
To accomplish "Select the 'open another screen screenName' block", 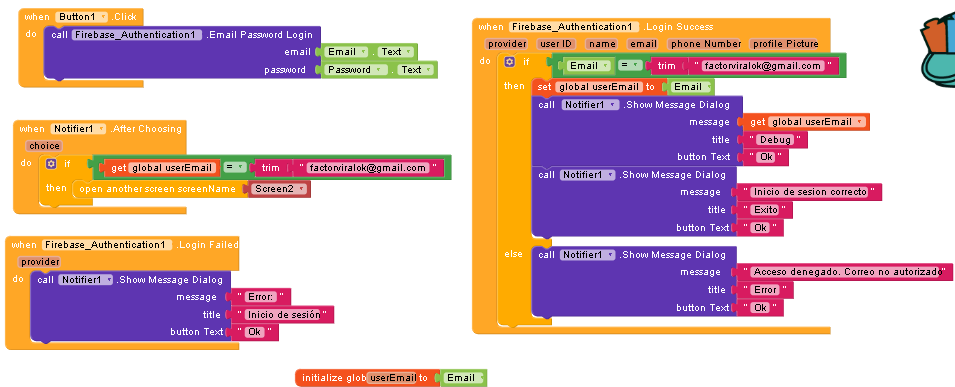I will [158, 189].
